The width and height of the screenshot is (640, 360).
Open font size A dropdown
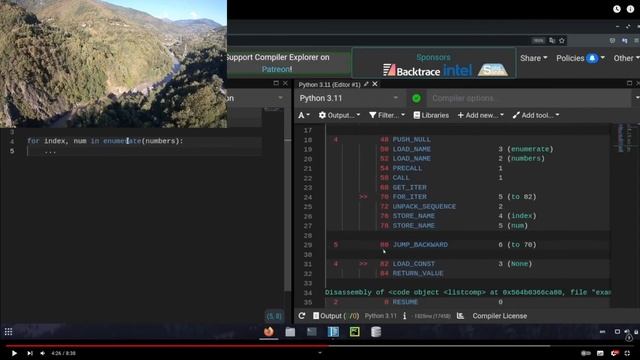[304, 116]
